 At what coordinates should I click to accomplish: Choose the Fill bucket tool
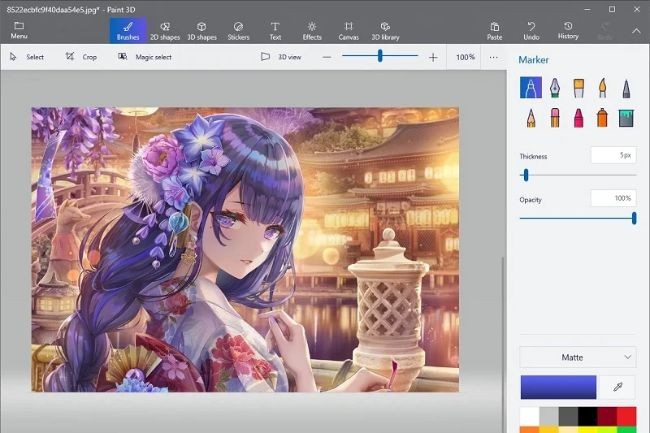click(626, 118)
